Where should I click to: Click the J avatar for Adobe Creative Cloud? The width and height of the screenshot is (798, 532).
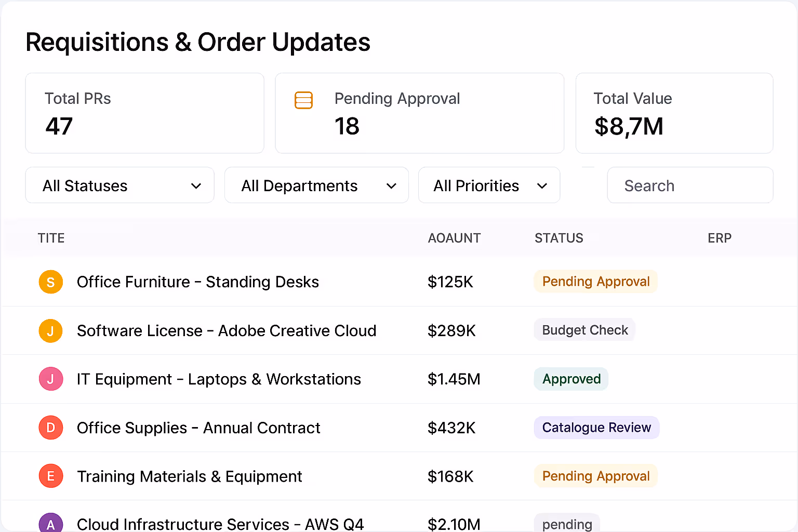50,330
